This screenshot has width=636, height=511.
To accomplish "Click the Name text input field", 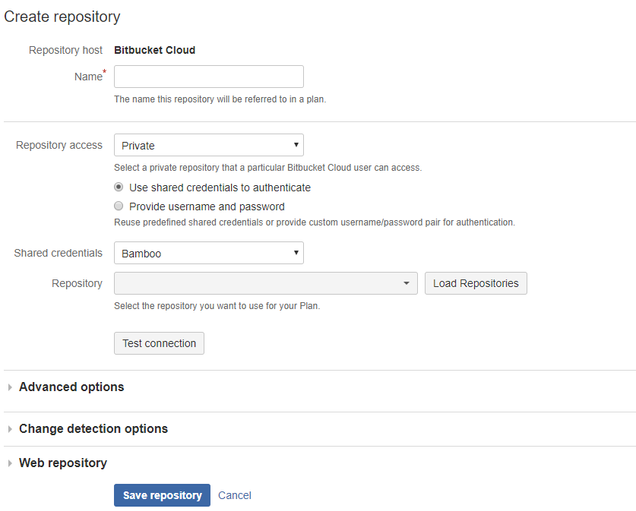I will point(208,76).
